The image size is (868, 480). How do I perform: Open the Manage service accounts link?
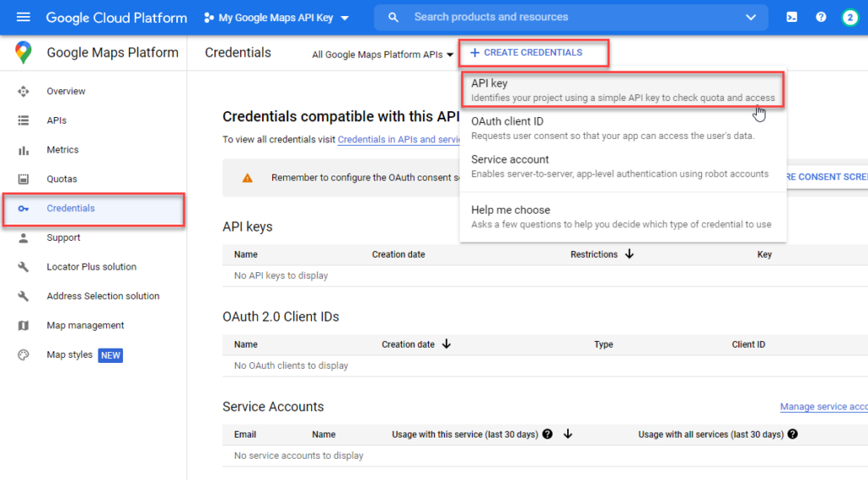pos(823,407)
